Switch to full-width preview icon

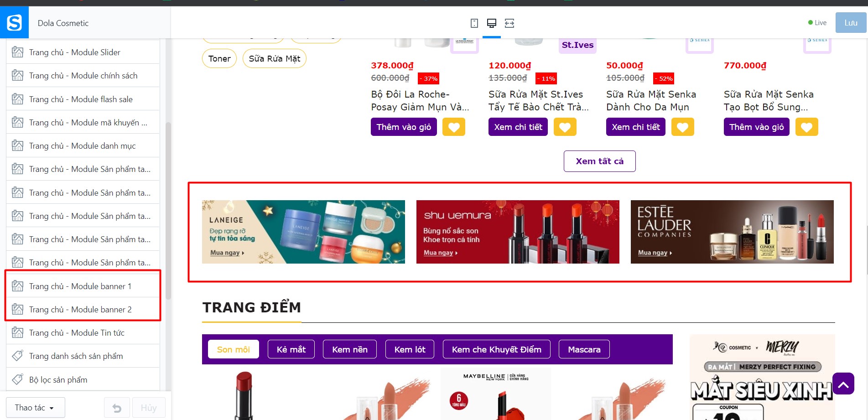click(x=509, y=23)
